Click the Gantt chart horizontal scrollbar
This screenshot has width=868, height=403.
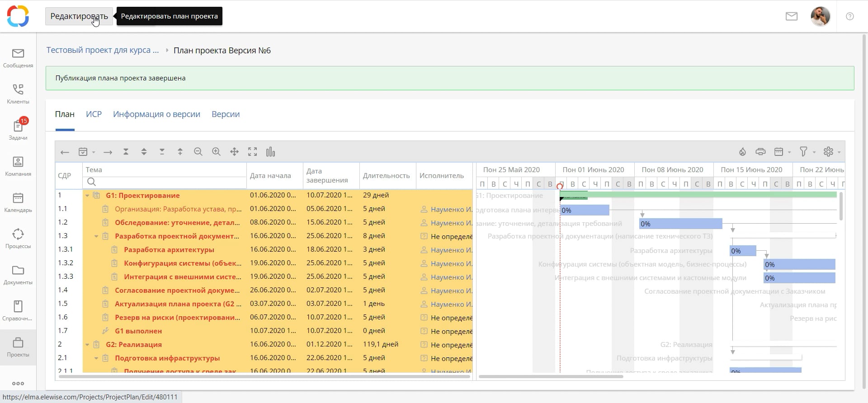pos(551,376)
